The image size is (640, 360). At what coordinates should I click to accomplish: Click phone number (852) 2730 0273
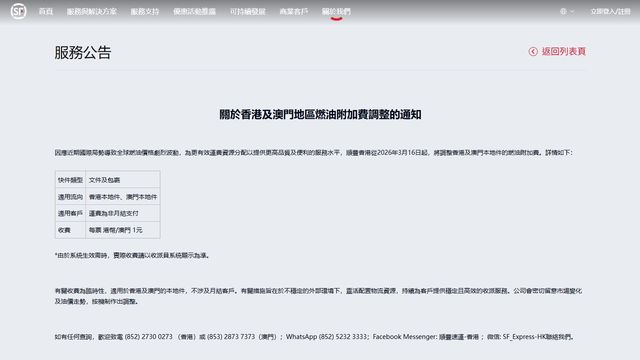(149, 337)
